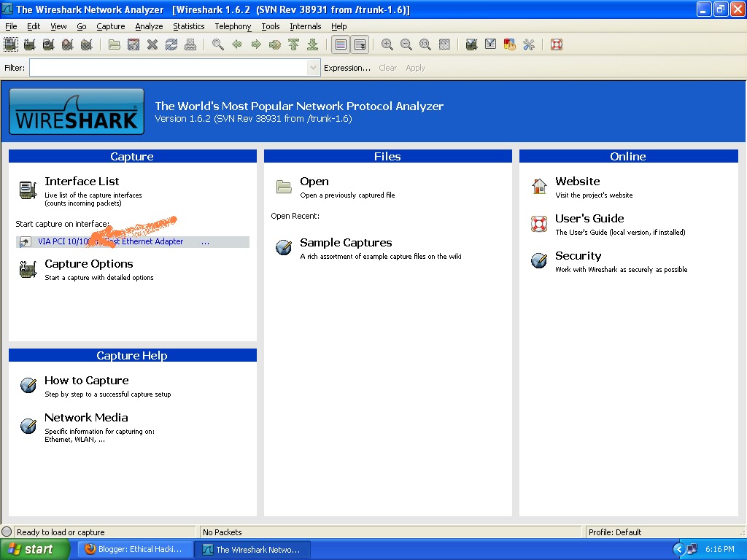The width and height of the screenshot is (747, 560).
Task: Click the reload capture file icon
Action: pos(171,44)
